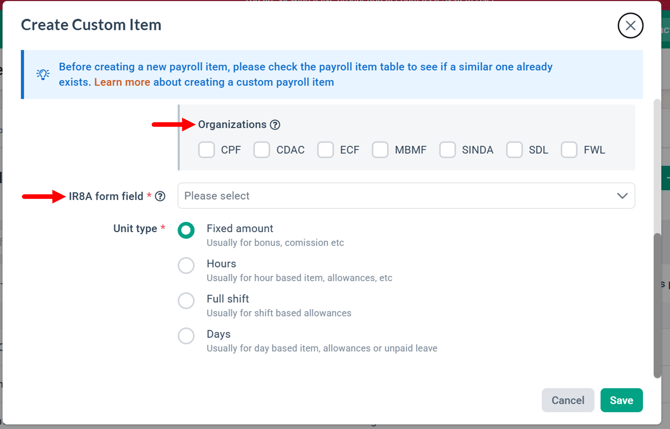Select the Full shift radio option
Screen dimensions: 670x429
tap(186, 300)
